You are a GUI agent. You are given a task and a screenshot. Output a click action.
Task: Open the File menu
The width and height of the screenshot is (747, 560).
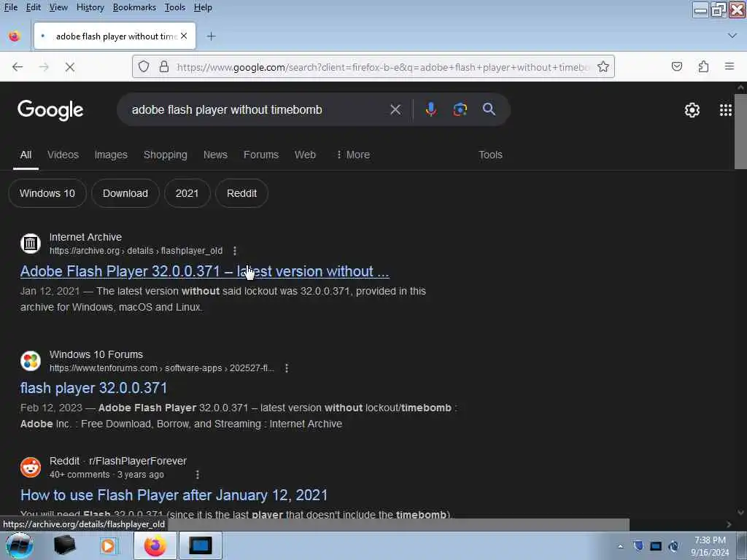10,7
